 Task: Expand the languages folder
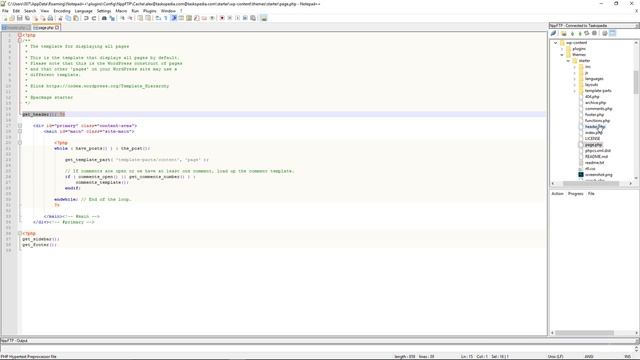(575, 79)
